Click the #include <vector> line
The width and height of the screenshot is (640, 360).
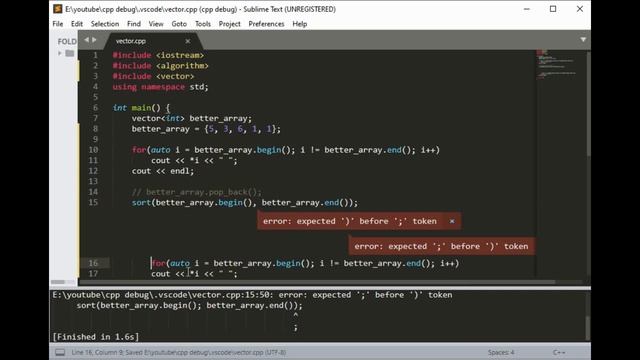click(153, 76)
